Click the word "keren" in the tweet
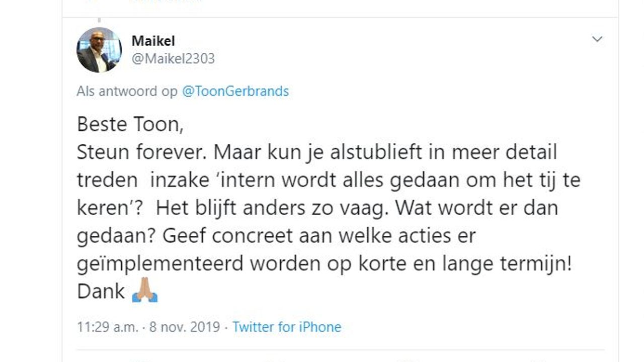Screen dimensions: 644x362 101,208
